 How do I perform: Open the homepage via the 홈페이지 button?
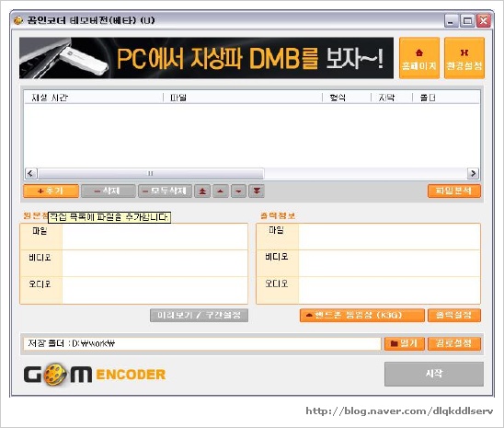[x=419, y=58]
